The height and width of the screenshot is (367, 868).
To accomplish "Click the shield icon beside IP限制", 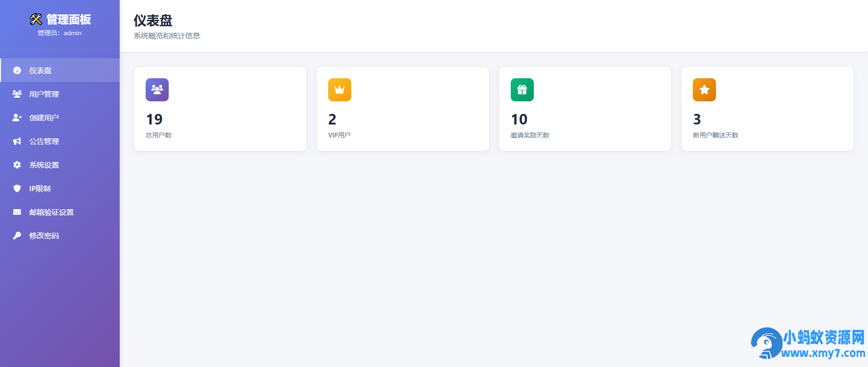I will [17, 188].
